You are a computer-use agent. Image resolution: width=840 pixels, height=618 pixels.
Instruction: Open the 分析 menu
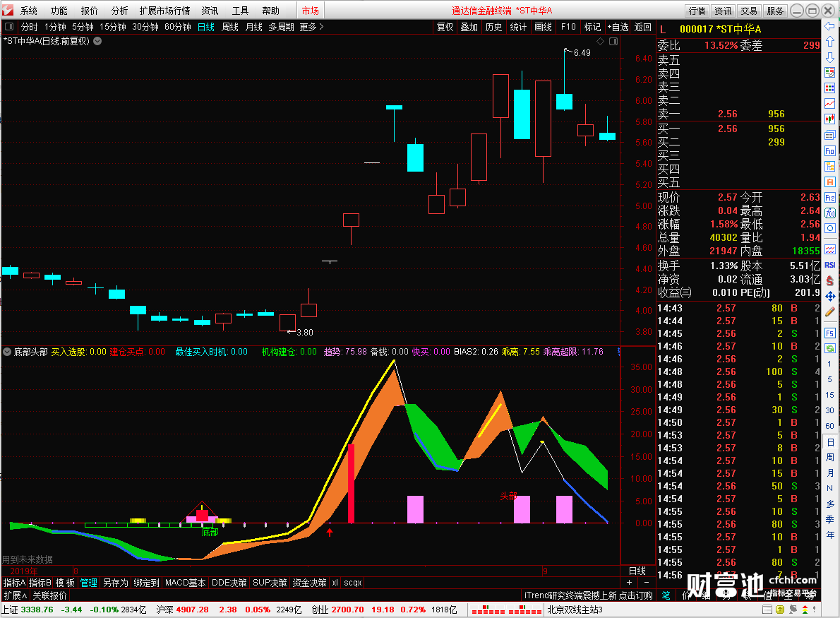pyautogui.click(x=119, y=11)
